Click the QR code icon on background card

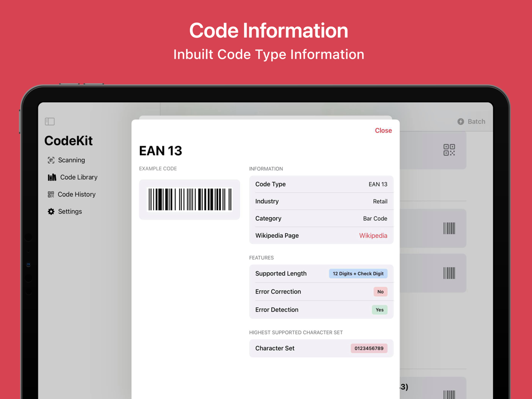point(449,149)
